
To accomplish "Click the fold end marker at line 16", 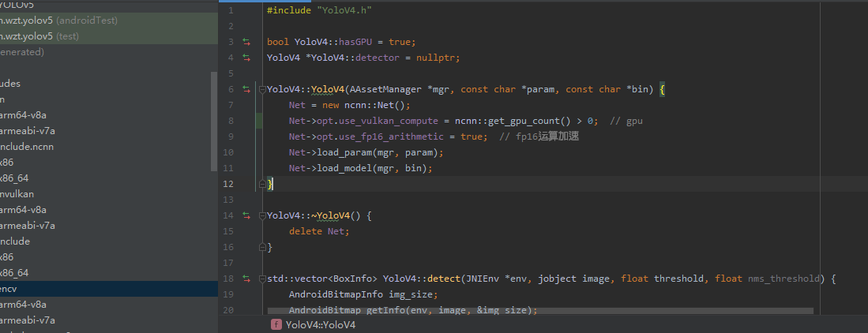I will (x=263, y=247).
